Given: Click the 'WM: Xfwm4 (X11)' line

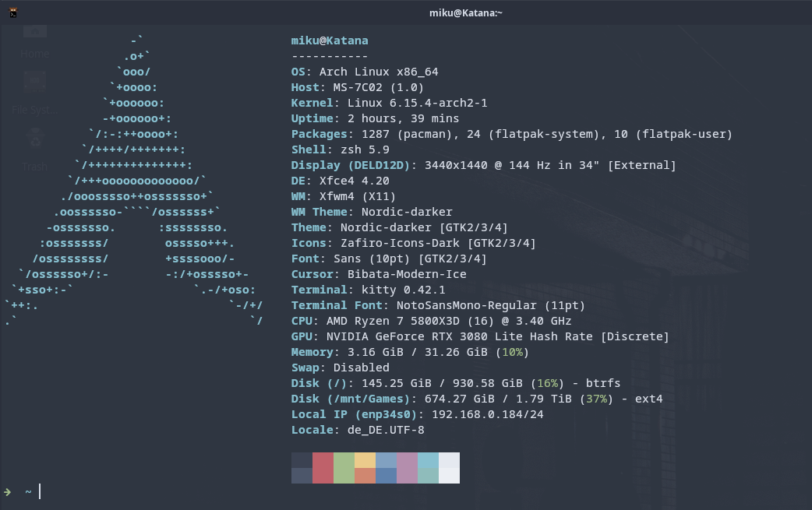Looking at the screenshot, I should [x=344, y=196].
